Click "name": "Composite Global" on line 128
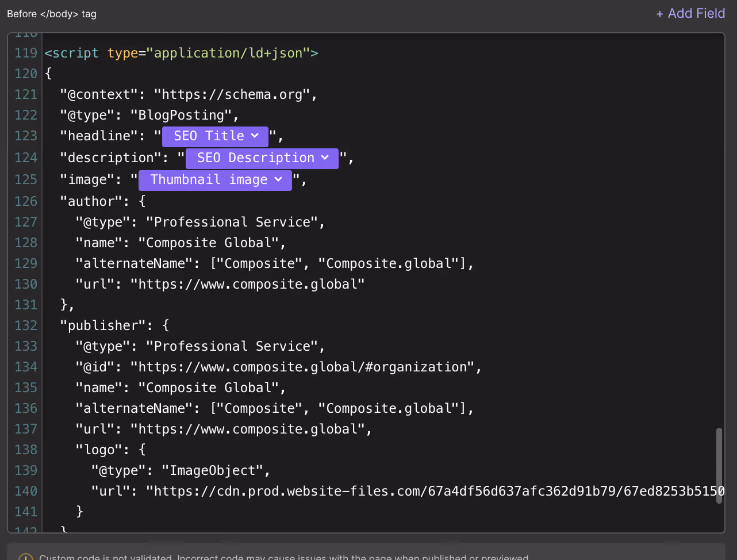 [181, 243]
